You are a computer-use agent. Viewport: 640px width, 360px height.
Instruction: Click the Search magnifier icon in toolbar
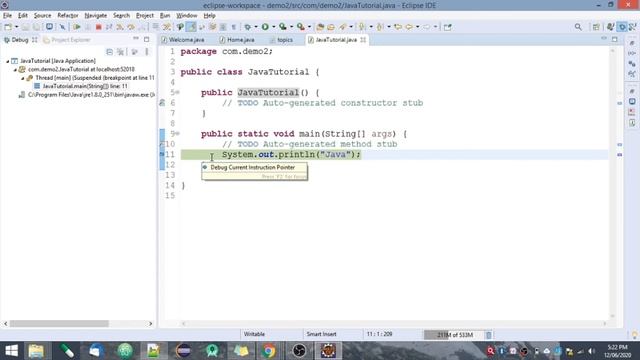pyautogui.click(x=578, y=27)
